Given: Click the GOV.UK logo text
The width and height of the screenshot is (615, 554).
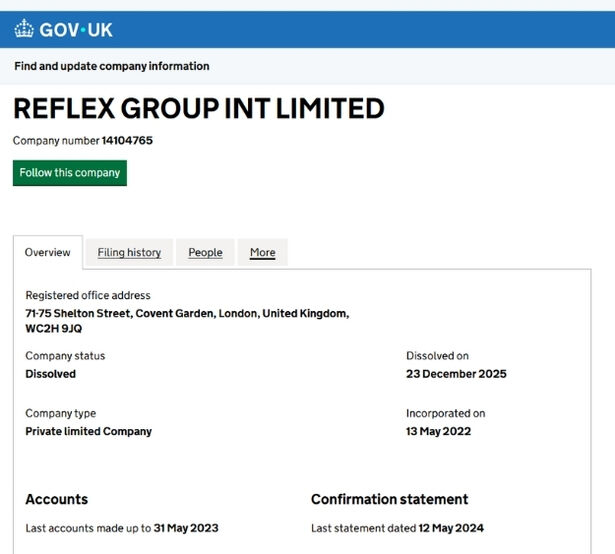Looking at the screenshot, I should (x=76, y=29).
